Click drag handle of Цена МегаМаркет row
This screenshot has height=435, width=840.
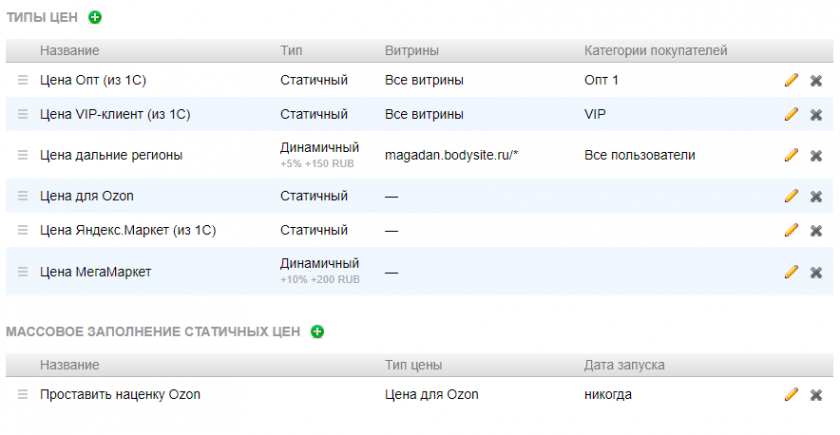click(22, 272)
